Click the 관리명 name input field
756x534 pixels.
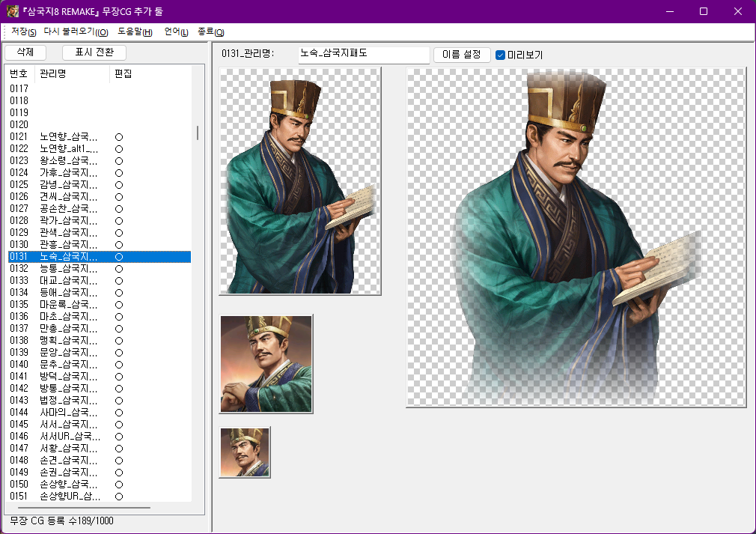coord(364,54)
